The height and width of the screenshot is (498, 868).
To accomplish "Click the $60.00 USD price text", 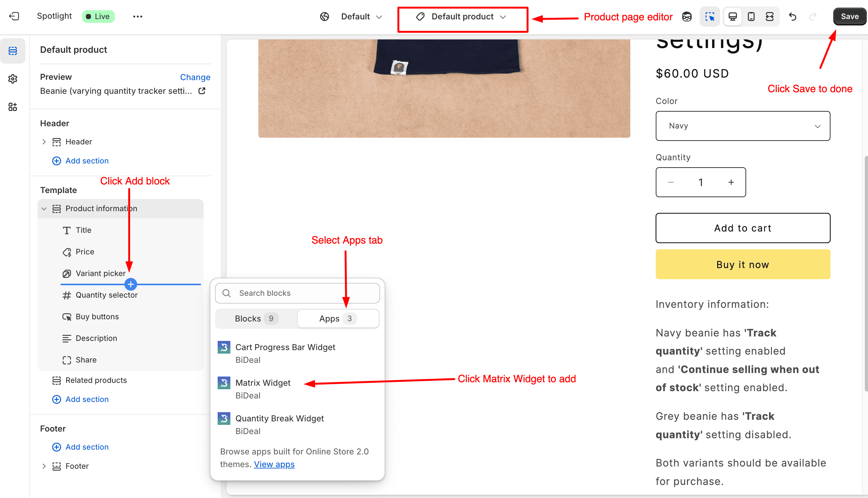I will [x=692, y=73].
